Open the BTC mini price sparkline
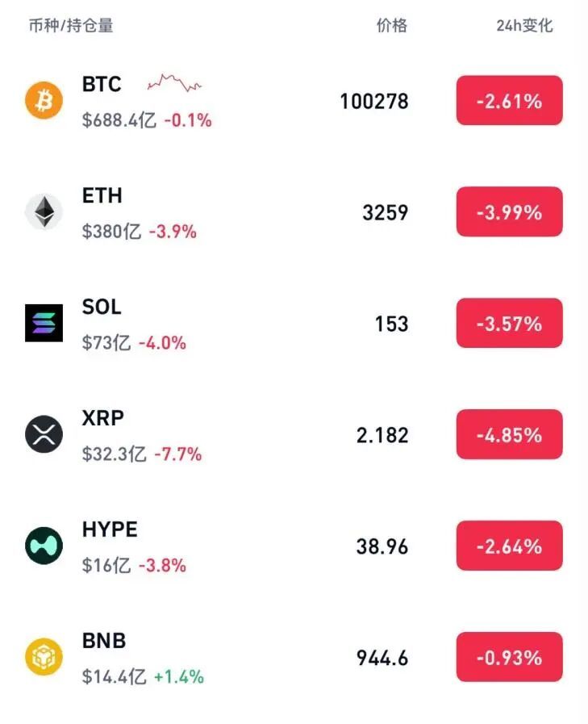This screenshot has height=724, width=588. (174, 82)
